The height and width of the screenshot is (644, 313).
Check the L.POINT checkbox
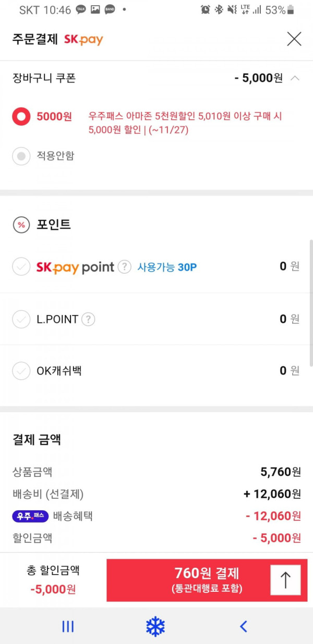(x=21, y=319)
